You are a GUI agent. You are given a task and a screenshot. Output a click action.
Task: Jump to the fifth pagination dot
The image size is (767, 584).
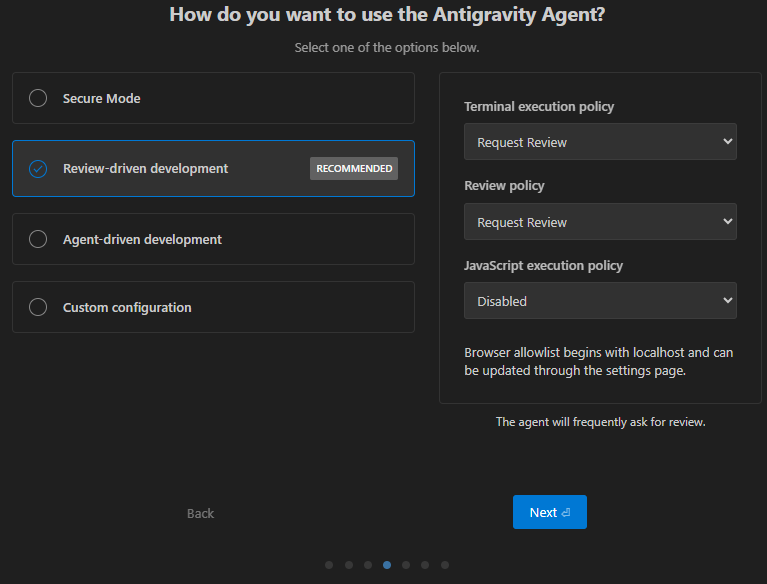point(406,565)
